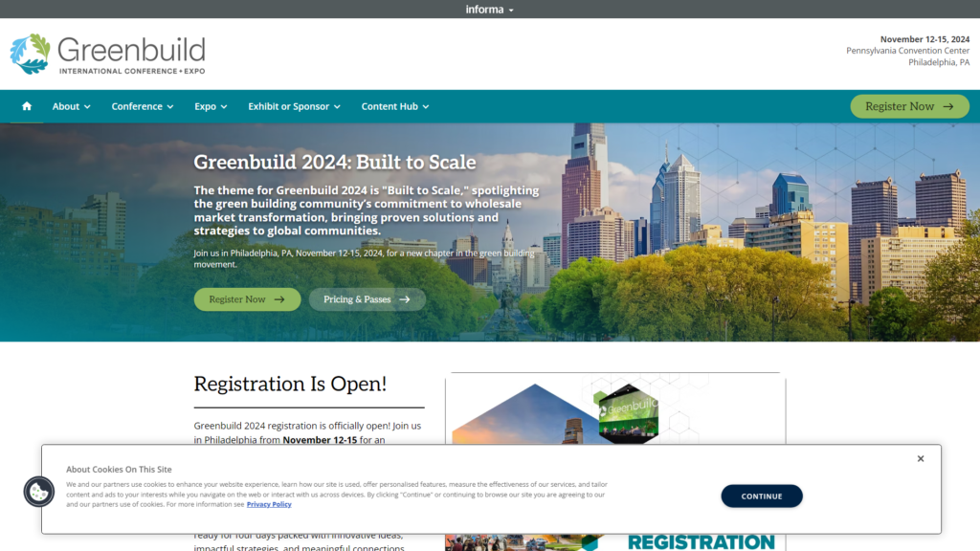Click the 'Registration Is Open!' heading

click(290, 384)
